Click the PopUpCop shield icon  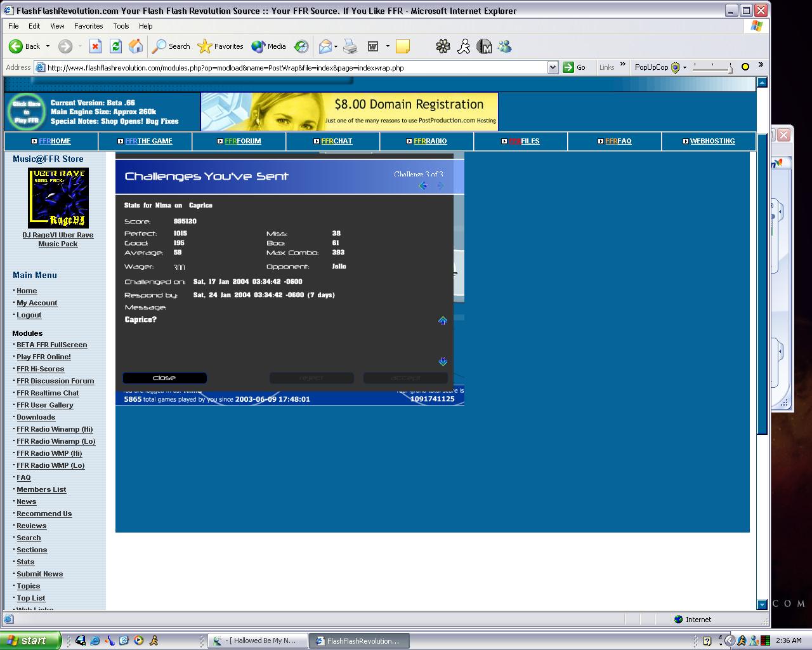(675, 67)
